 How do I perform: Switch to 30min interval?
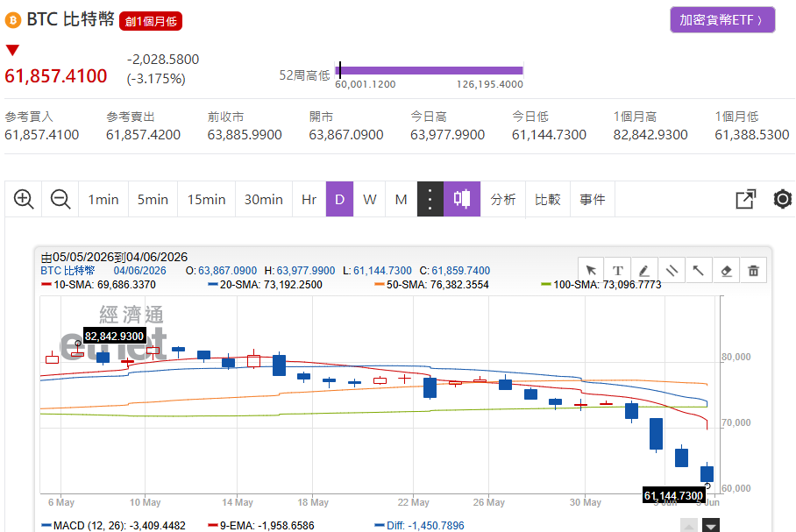(264, 200)
